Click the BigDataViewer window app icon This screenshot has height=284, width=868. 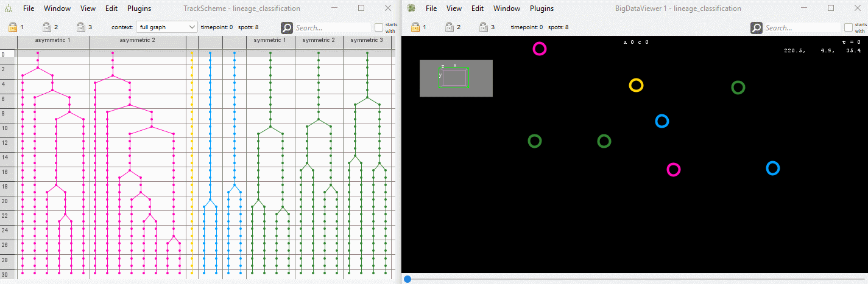pyautogui.click(x=412, y=9)
